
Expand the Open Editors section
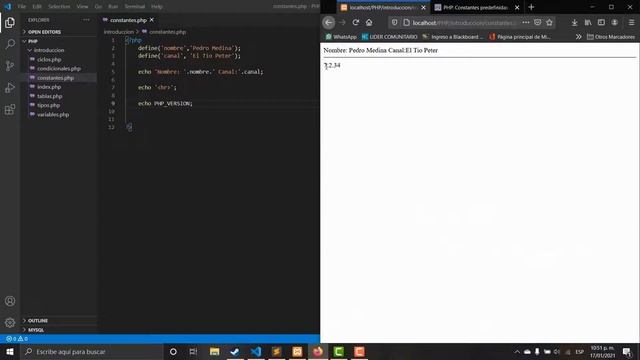click(x=59, y=31)
